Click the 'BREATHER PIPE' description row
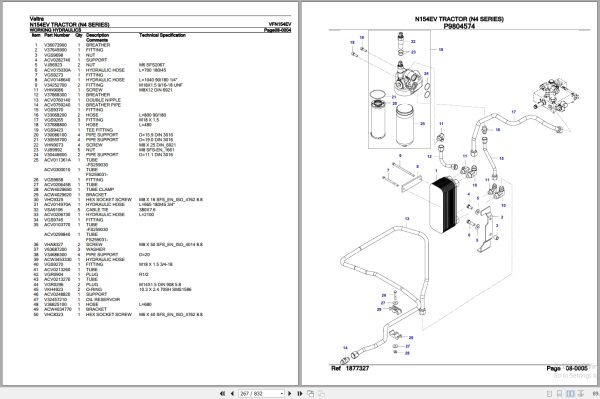 [x=103, y=105]
